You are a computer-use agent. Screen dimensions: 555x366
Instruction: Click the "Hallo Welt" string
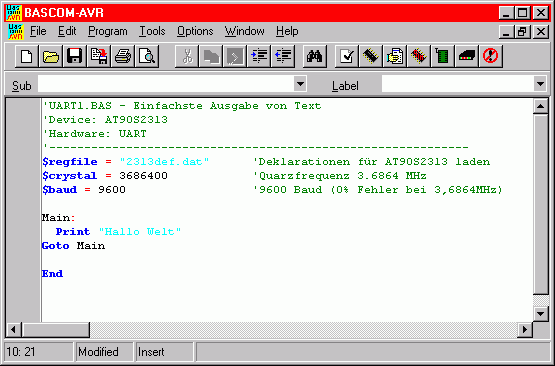click(140, 232)
